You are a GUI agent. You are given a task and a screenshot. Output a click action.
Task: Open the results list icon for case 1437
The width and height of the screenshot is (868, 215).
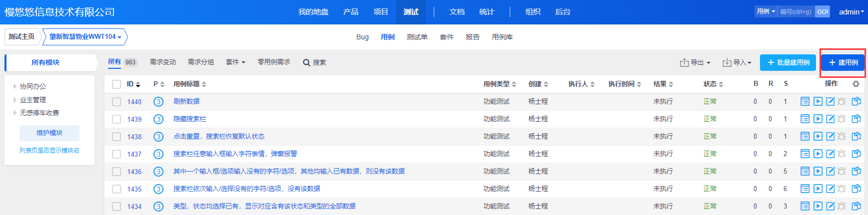pyautogui.click(x=804, y=154)
